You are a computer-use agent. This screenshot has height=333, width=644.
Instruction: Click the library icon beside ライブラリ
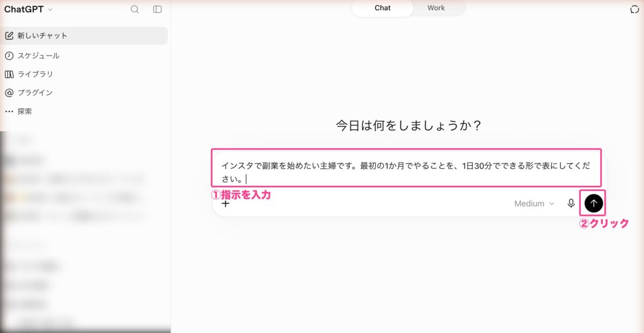[9, 74]
